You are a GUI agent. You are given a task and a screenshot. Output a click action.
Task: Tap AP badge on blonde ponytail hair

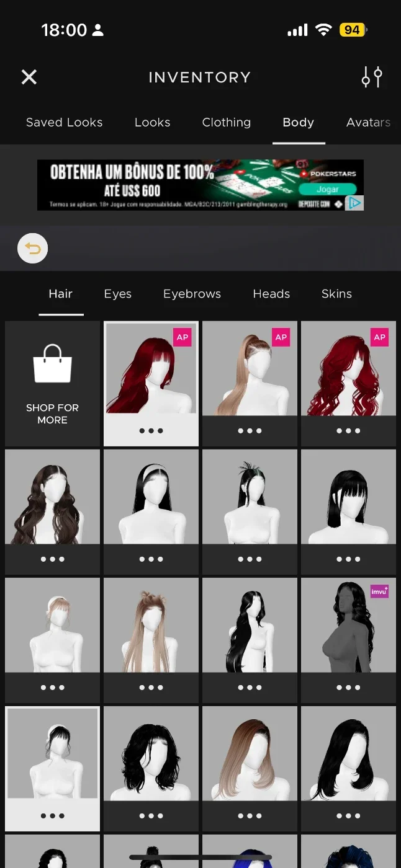[x=281, y=337]
